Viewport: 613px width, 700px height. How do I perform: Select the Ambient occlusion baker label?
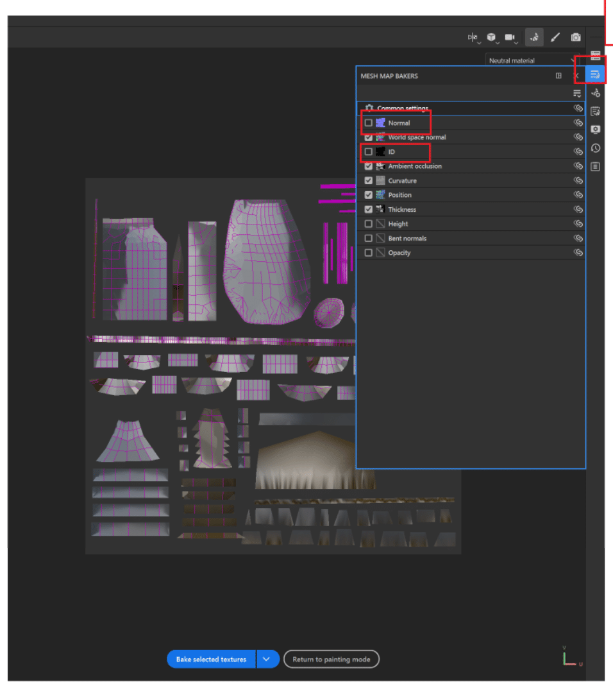tap(415, 166)
